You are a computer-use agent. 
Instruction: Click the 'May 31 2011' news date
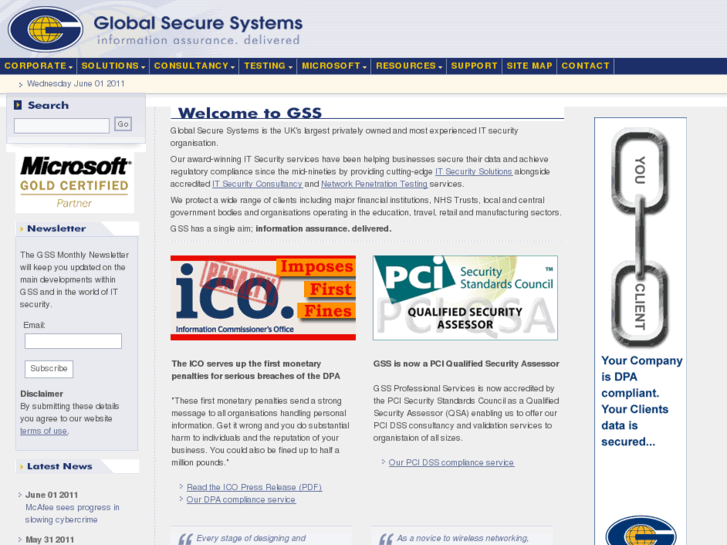click(50, 540)
